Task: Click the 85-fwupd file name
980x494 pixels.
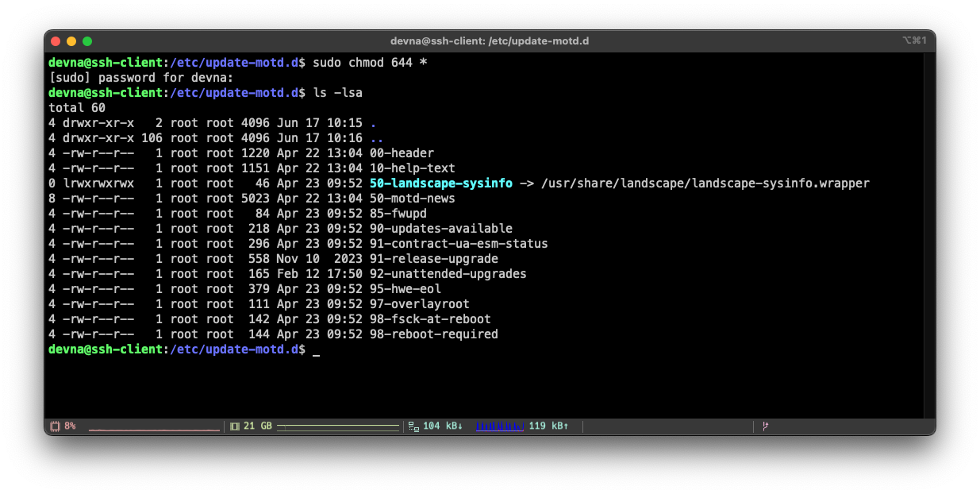Action: (x=398, y=214)
